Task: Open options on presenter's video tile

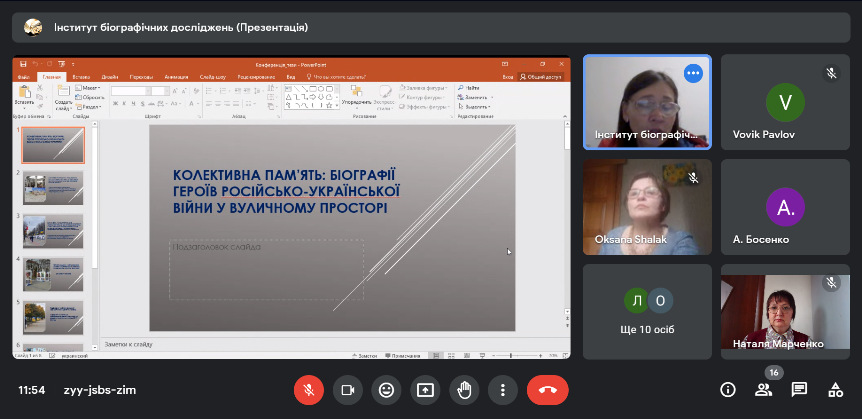Action: click(x=693, y=73)
